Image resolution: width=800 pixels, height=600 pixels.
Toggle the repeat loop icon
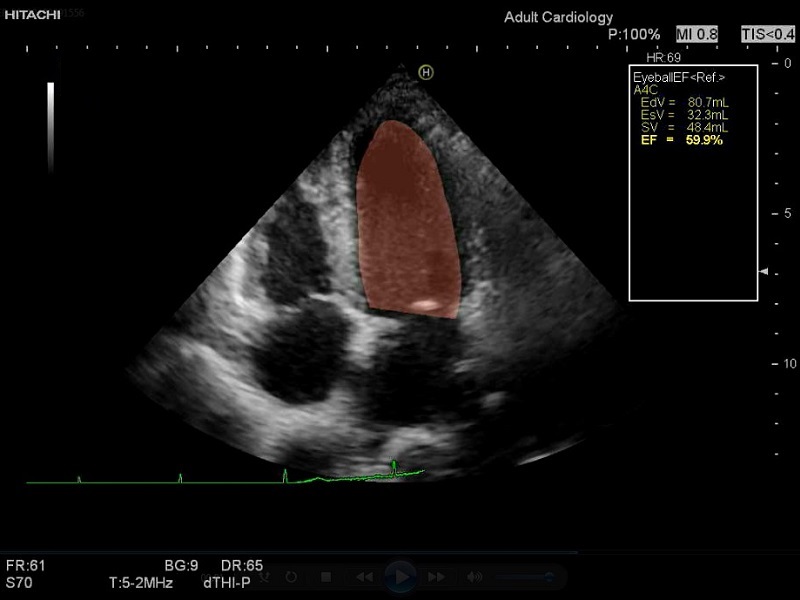[x=291, y=577]
